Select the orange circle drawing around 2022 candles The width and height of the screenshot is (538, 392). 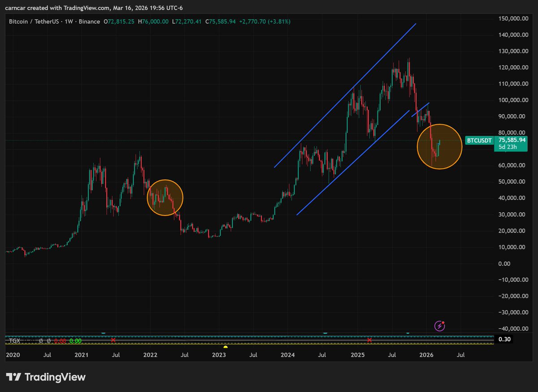[165, 198]
